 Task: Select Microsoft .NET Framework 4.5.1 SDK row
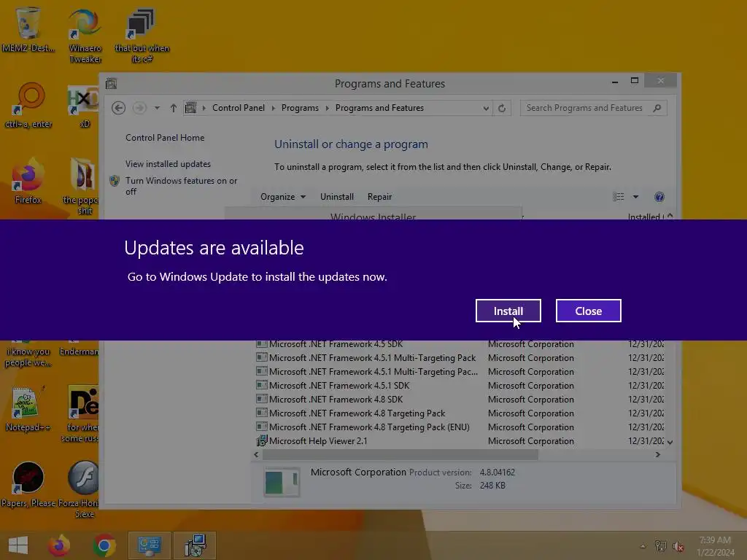(460, 385)
